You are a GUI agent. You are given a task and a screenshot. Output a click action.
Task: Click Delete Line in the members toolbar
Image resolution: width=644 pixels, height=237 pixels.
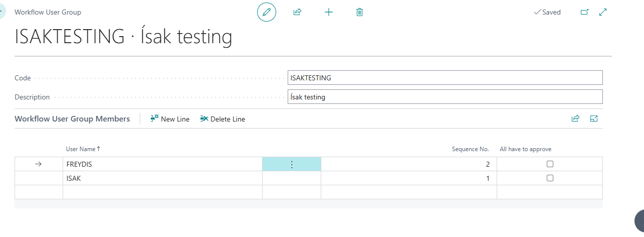(x=223, y=119)
